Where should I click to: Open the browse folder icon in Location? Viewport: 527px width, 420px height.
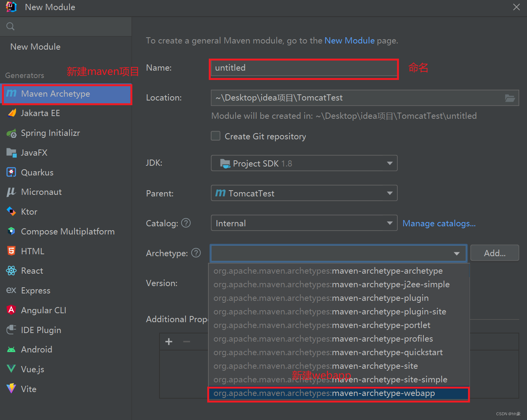tap(510, 98)
